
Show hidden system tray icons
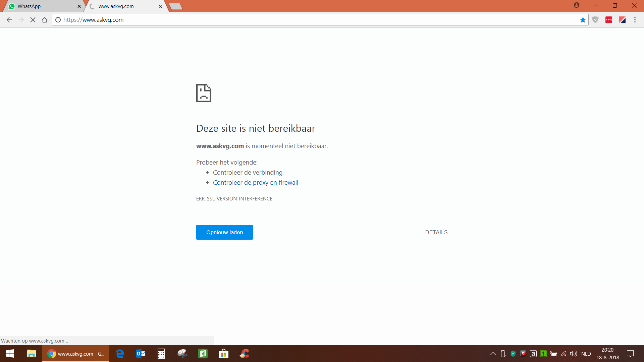pos(493,354)
